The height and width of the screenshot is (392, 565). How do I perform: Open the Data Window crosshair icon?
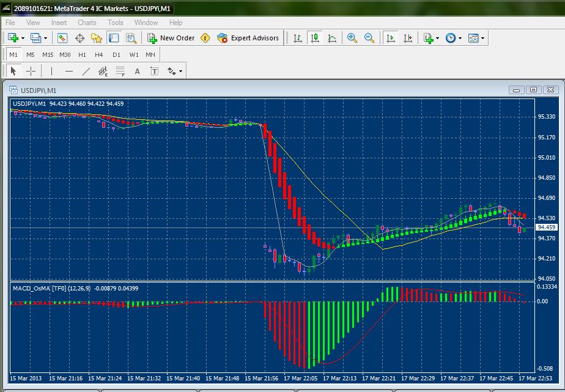[79, 38]
